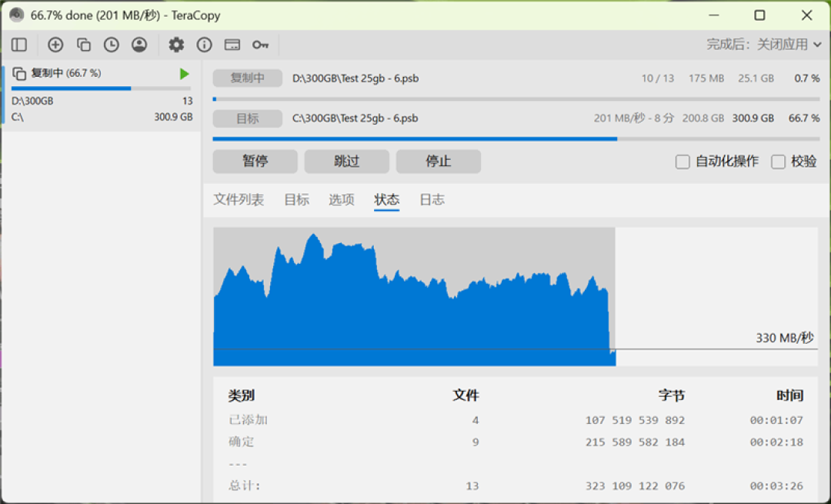Click the license key icon
831x504 pixels.
(x=260, y=45)
